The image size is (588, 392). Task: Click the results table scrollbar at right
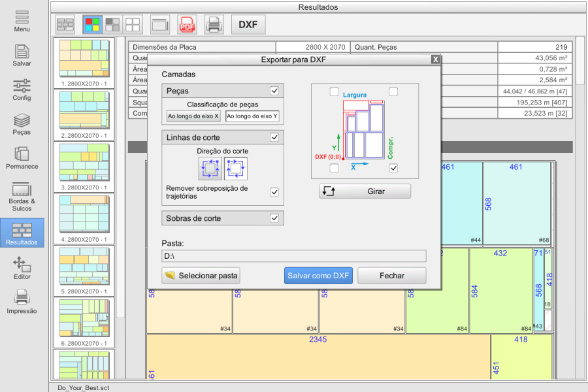(x=580, y=61)
